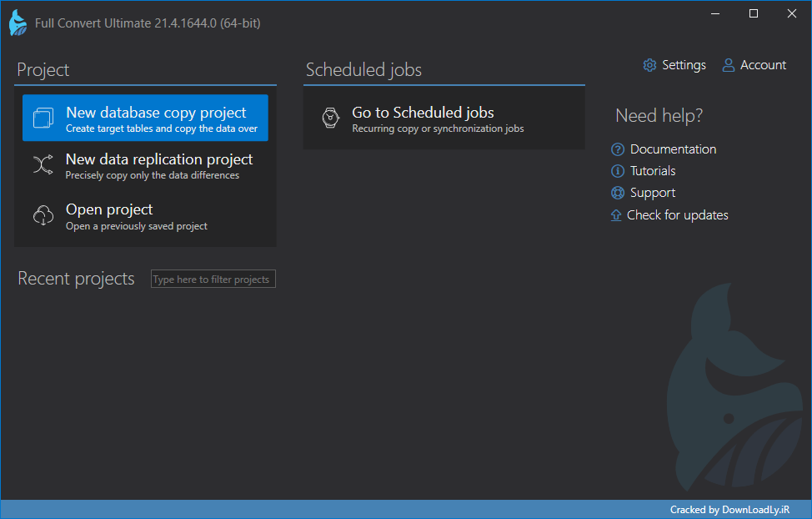Viewport: 812px width, 519px height.
Task: Click the Scheduled jobs watch icon
Action: [330, 118]
